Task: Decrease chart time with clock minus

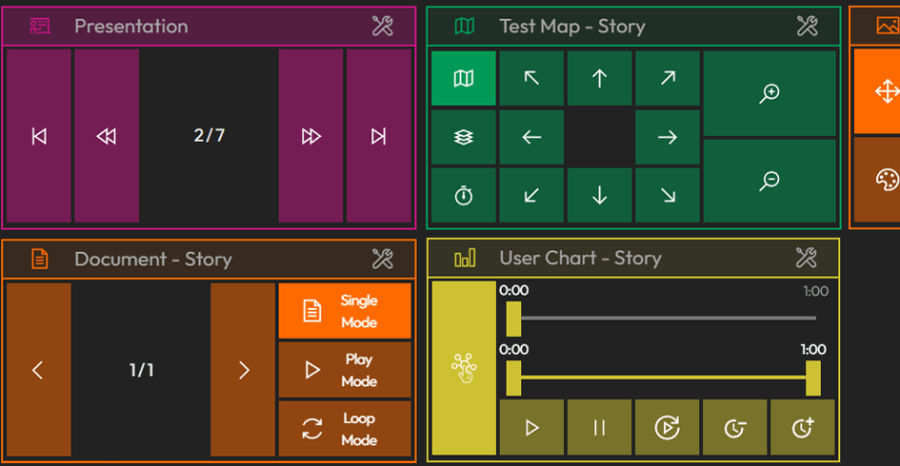Action: coord(735,428)
